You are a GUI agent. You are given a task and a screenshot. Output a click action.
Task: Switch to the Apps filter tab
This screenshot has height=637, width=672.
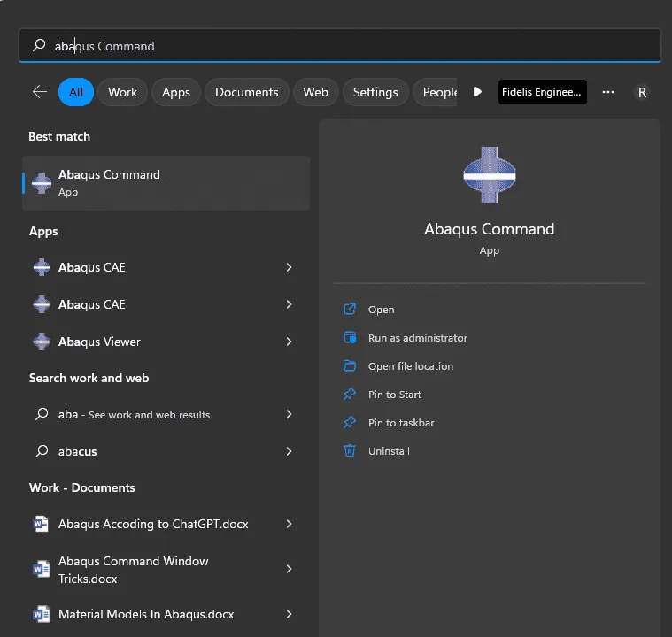176,92
